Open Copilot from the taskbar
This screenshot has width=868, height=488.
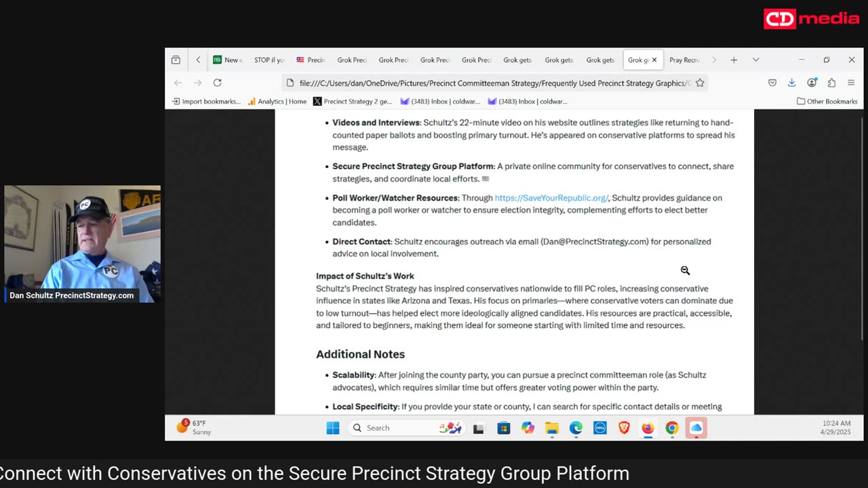click(x=528, y=428)
